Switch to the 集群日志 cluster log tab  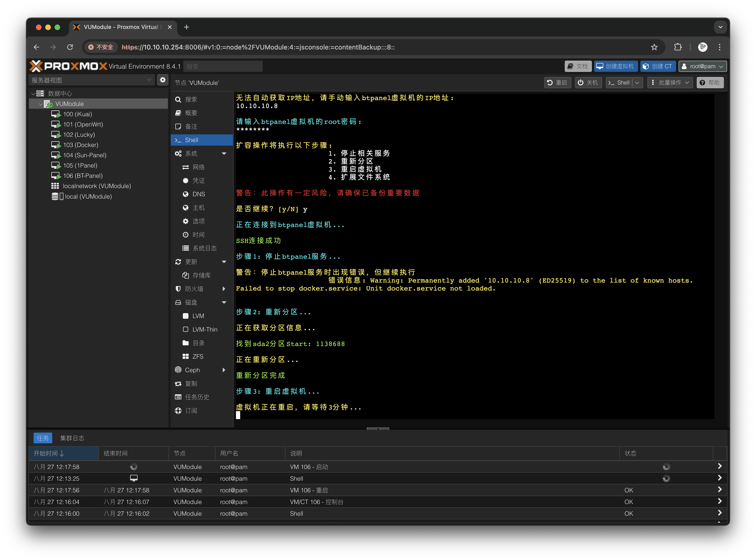pos(72,438)
